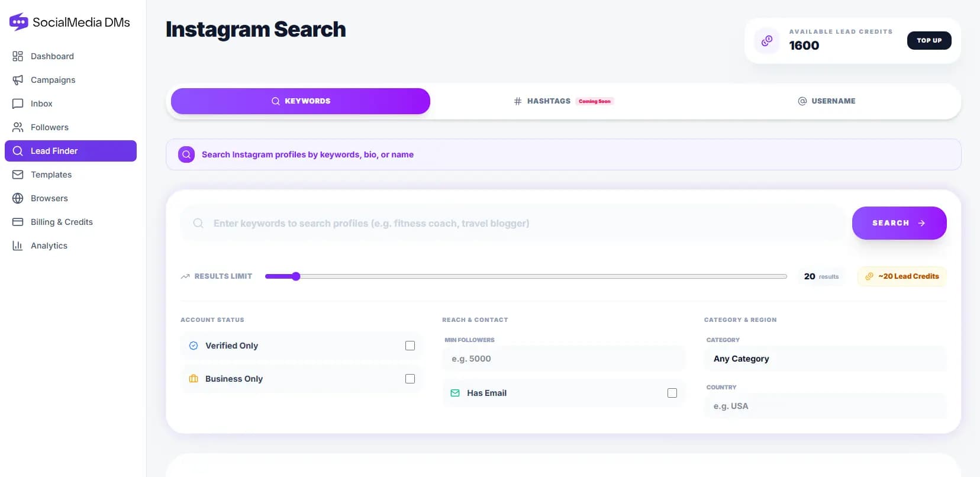Open Analytics page
The image size is (980, 477).
pos(70,246)
